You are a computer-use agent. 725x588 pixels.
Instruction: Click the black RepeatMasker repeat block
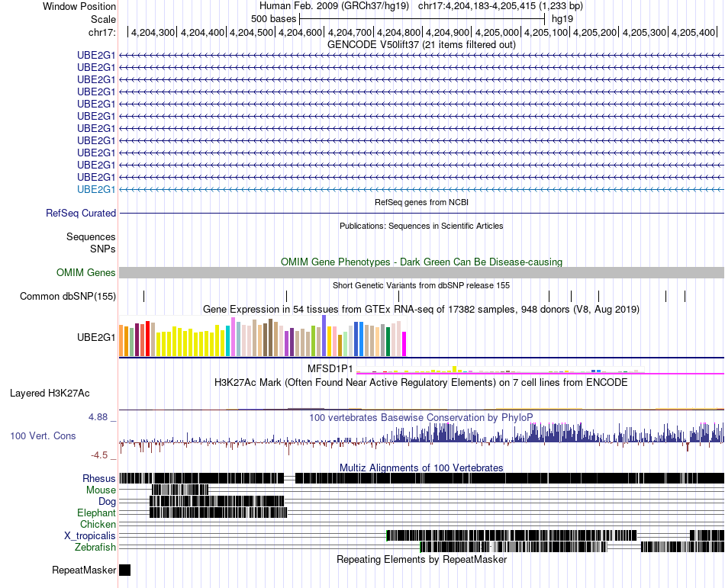click(x=125, y=570)
